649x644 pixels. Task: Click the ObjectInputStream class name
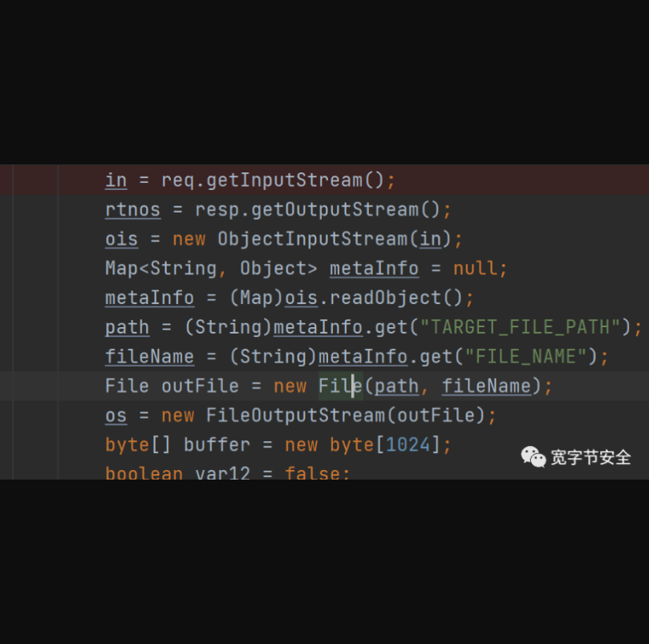pyautogui.click(x=313, y=239)
